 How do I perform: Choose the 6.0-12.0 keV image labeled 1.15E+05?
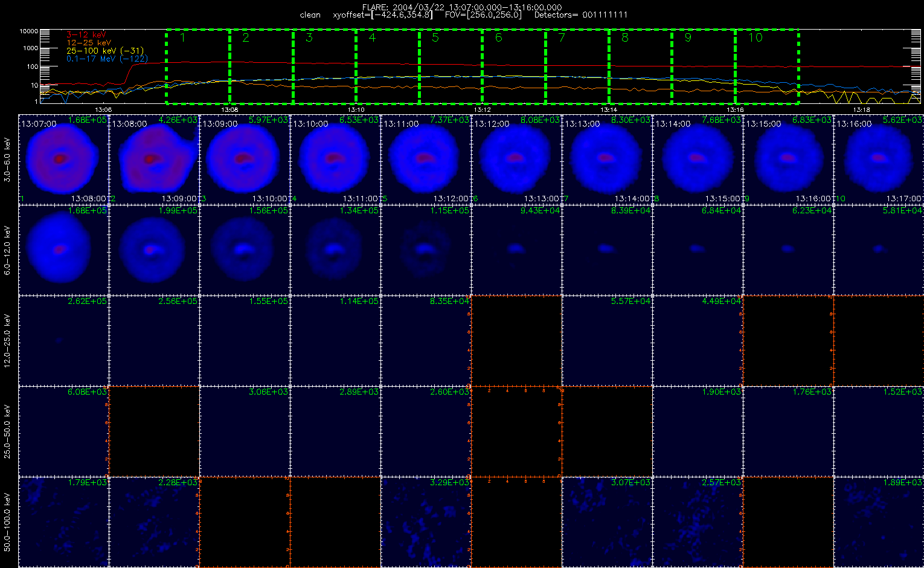pos(426,250)
